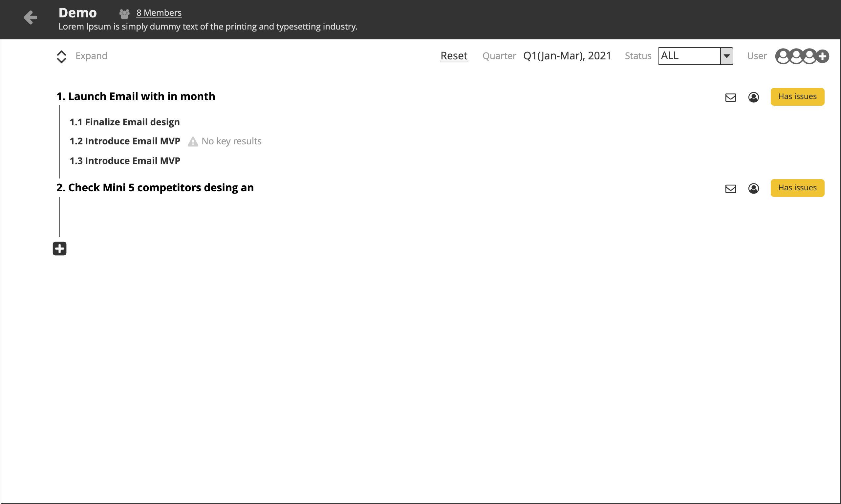Select the first user avatar filter
The image size is (841, 504).
[783, 56]
